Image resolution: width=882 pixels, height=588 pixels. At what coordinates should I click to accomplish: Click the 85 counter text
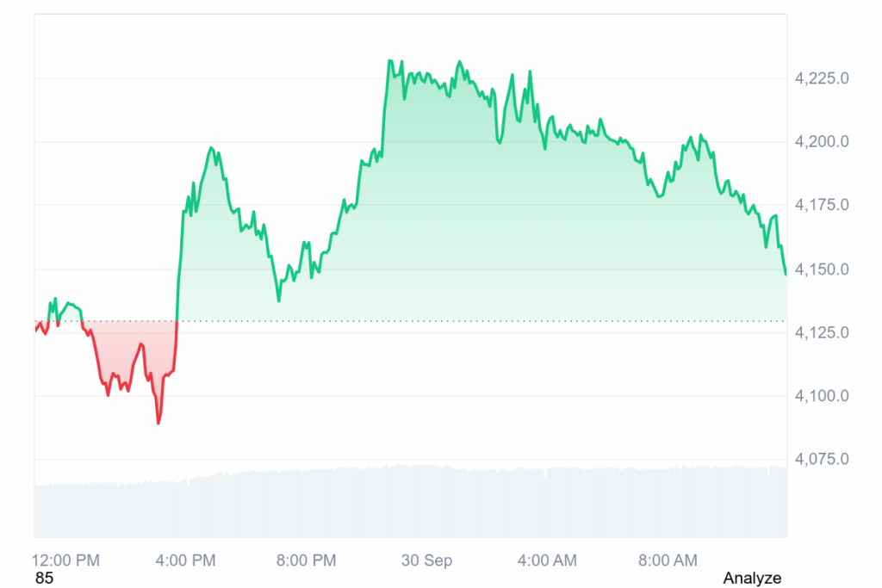click(44, 579)
